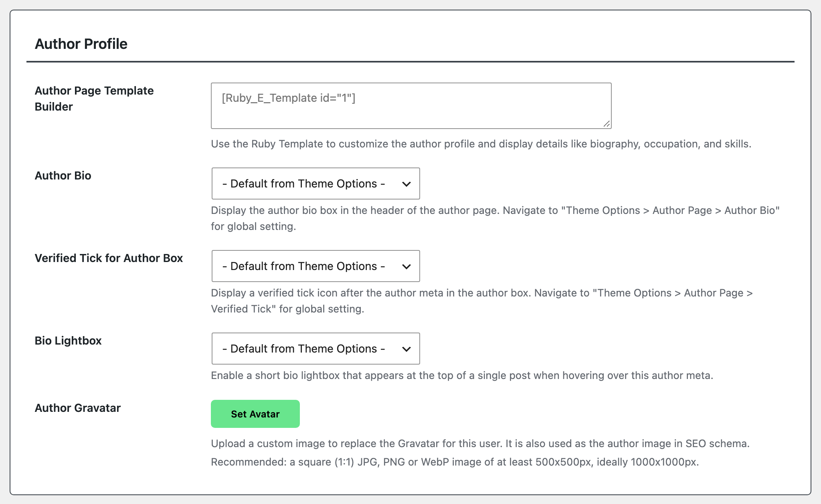Screen dimensions: 821x504
Task: Open the Verified Tick for Author Box dropdown
Action: (x=315, y=266)
